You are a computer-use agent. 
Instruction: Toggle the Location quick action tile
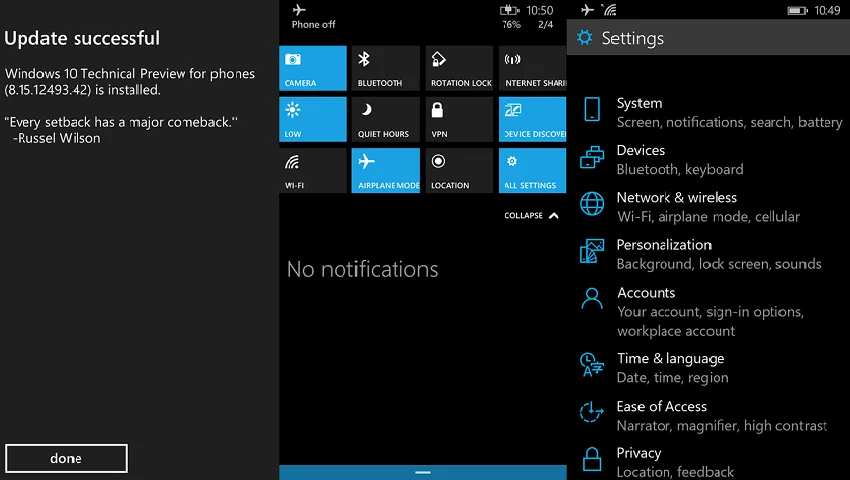click(459, 170)
